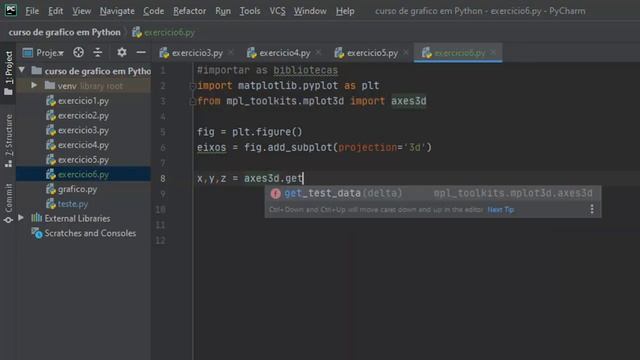Click the Next Tip link
The width and height of the screenshot is (640, 360).
[x=501, y=210]
